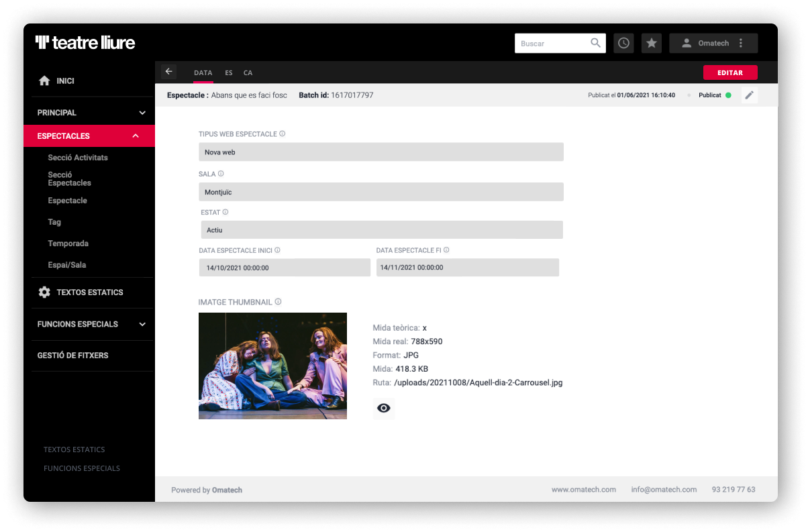The width and height of the screenshot is (808, 532).
Task: Click the 14/10/2021 start date field
Action: 285,268
